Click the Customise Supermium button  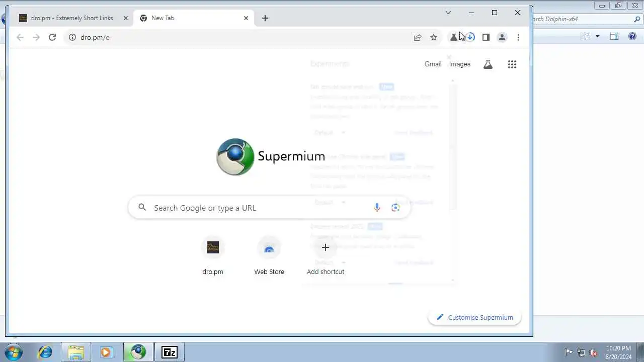point(474,317)
